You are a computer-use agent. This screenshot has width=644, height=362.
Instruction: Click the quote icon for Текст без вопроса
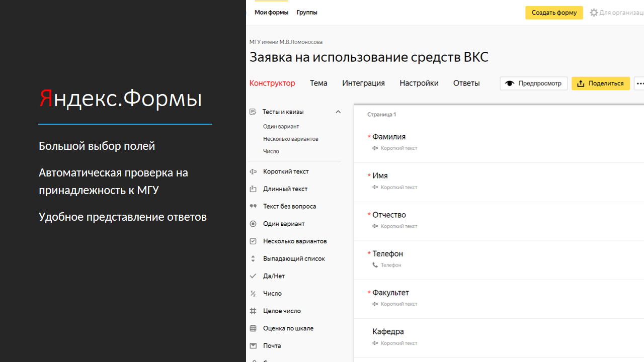[x=253, y=206]
